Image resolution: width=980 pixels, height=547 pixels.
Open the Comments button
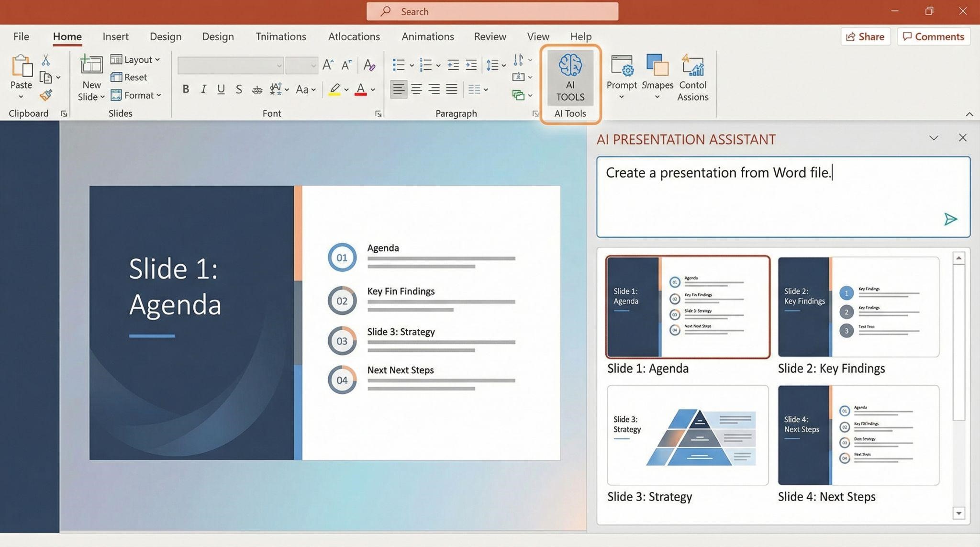click(x=933, y=36)
